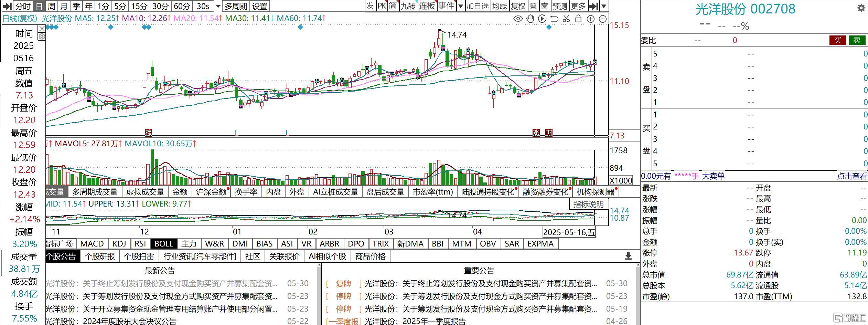Select the hand pan tool icon
The image size is (868, 325).
point(530,19)
